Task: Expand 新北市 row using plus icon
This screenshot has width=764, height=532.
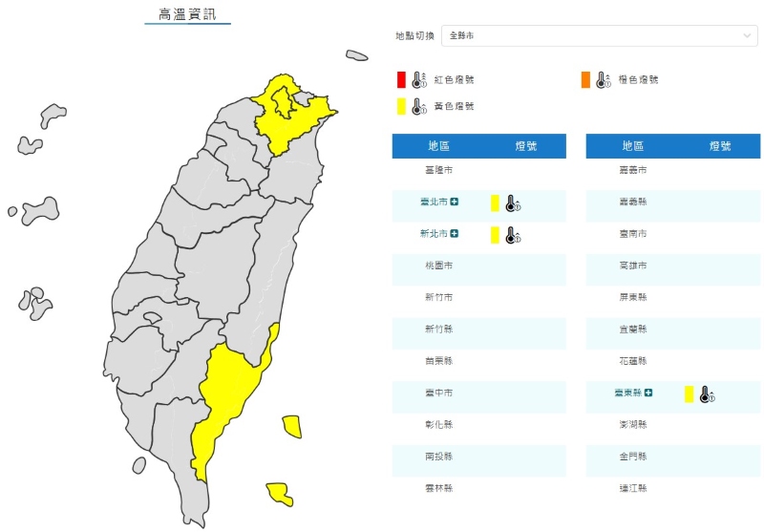Action: [x=455, y=234]
